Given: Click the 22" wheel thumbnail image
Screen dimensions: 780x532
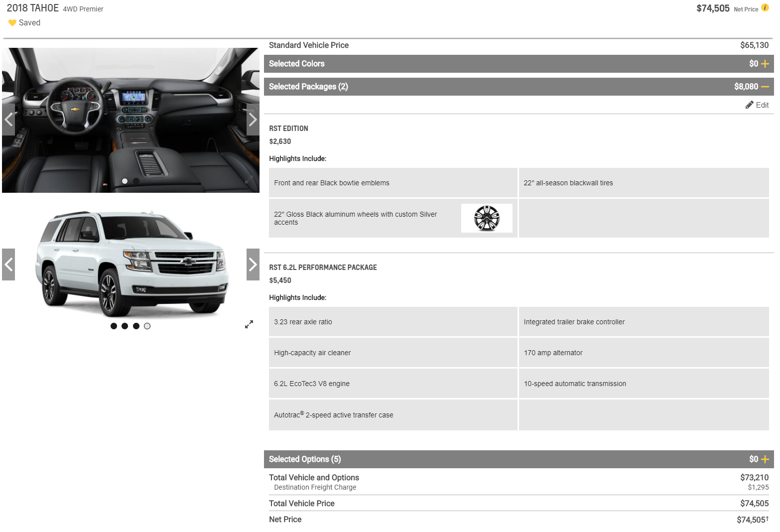Looking at the screenshot, I should click(487, 218).
